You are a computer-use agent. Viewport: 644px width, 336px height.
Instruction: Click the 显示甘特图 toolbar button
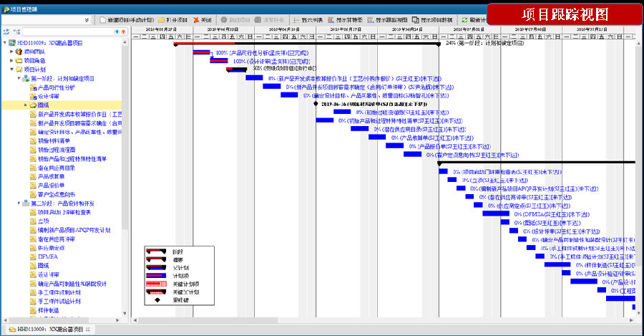pyautogui.click(x=345, y=20)
